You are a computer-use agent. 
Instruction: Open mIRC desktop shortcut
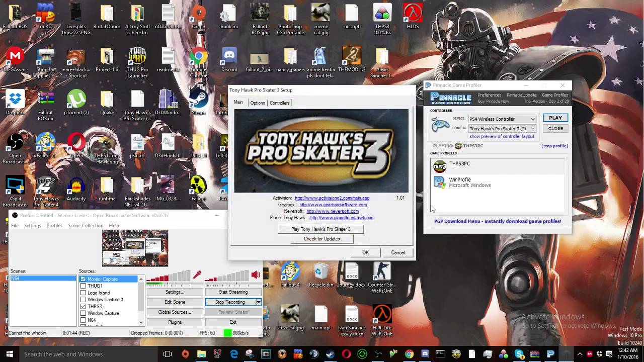click(46, 15)
